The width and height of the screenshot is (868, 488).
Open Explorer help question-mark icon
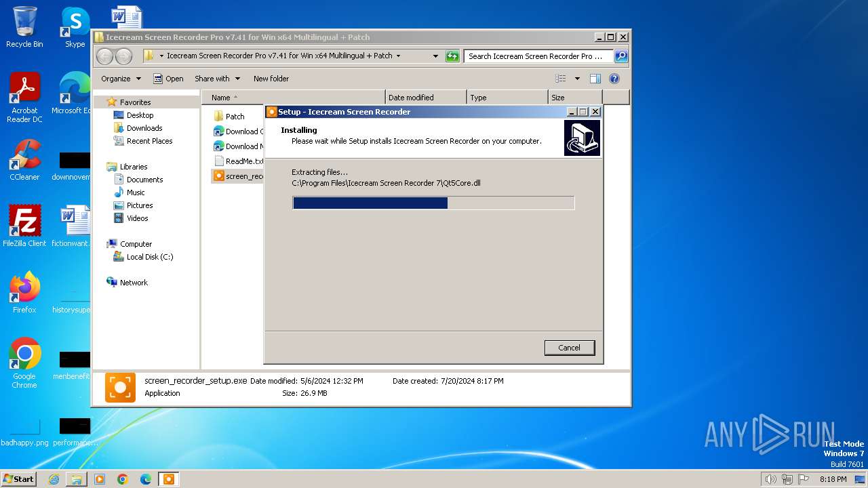(x=614, y=79)
